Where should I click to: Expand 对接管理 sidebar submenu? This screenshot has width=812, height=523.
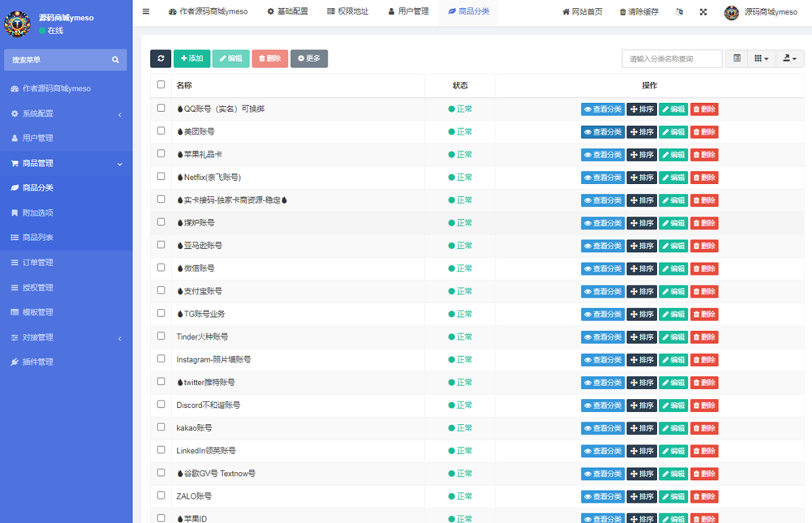coord(66,337)
